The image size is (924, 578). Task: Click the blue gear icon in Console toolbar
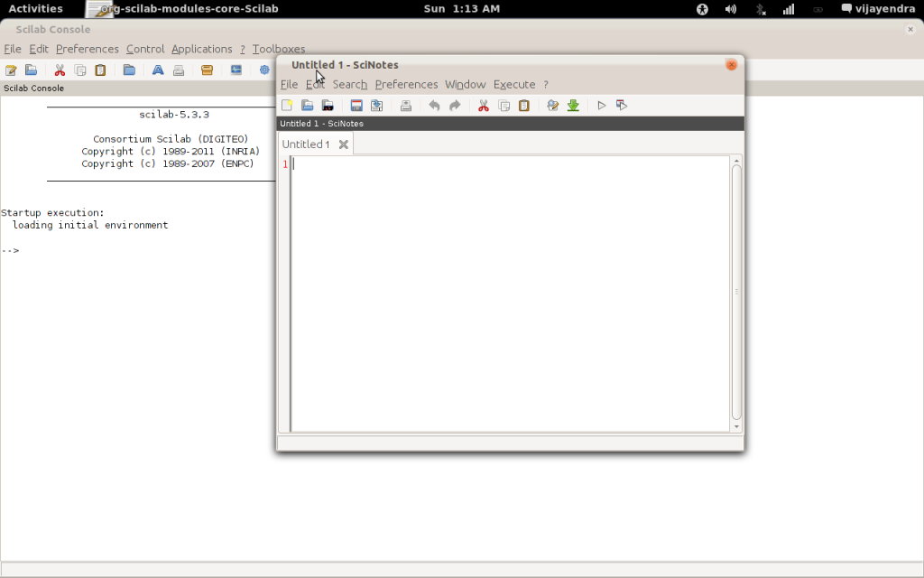264,70
